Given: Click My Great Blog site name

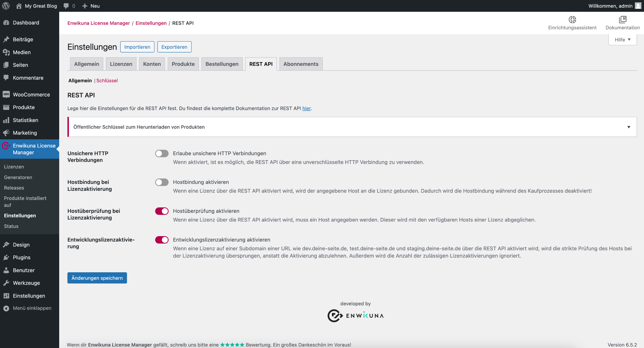Looking at the screenshot, I should [41, 6].
